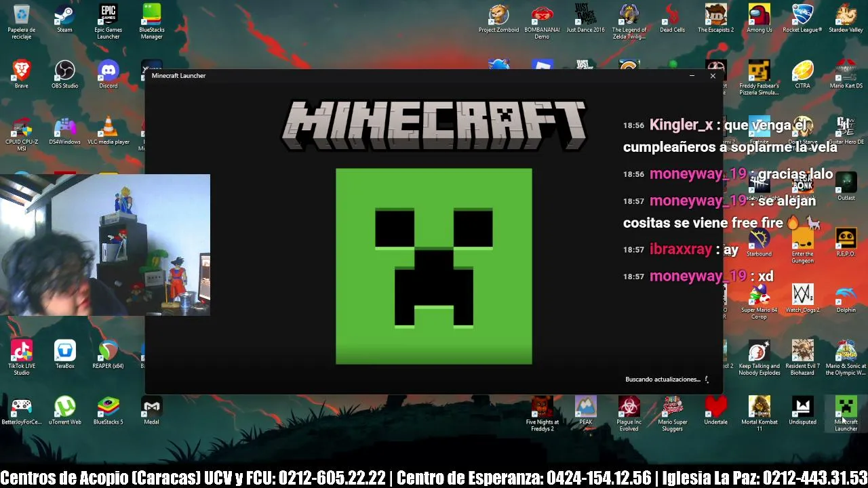Open the Super Mario 64 Co-op icon
The image size is (868, 488).
pos(759,302)
